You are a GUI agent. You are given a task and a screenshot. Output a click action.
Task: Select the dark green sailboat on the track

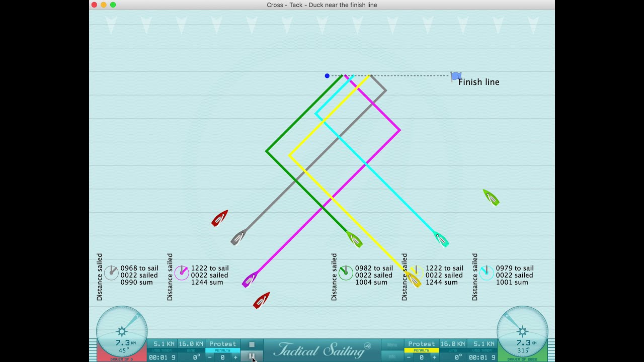355,239
